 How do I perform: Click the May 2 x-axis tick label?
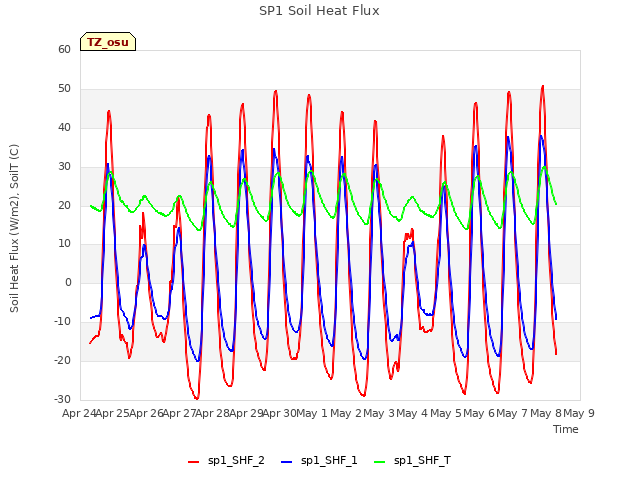pos(346,413)
